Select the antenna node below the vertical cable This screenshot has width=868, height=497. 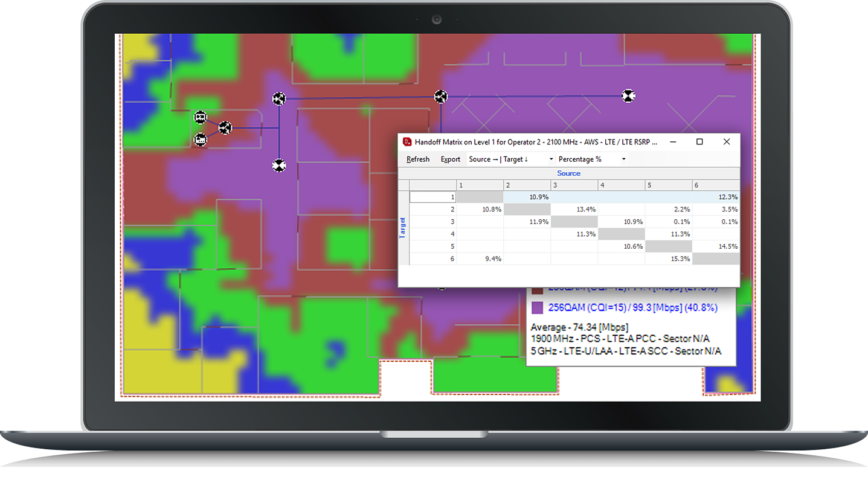coord(278,165)
